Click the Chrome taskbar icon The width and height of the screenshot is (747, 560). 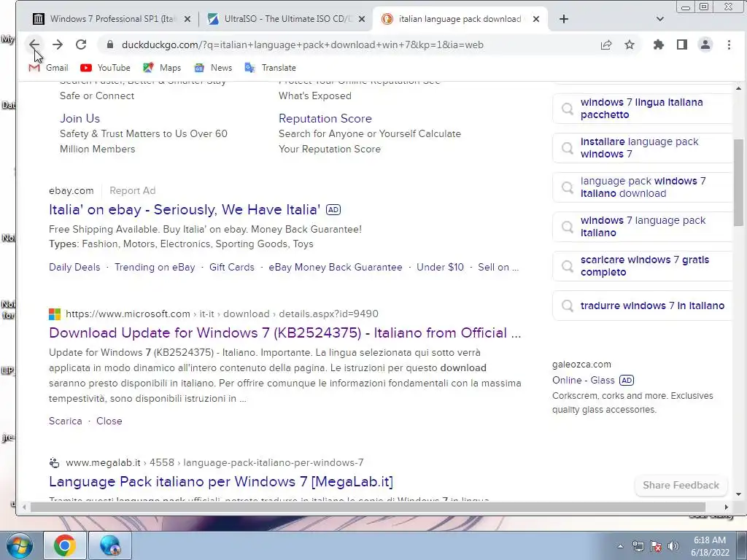pyautogui.click(x=64, y=545)
